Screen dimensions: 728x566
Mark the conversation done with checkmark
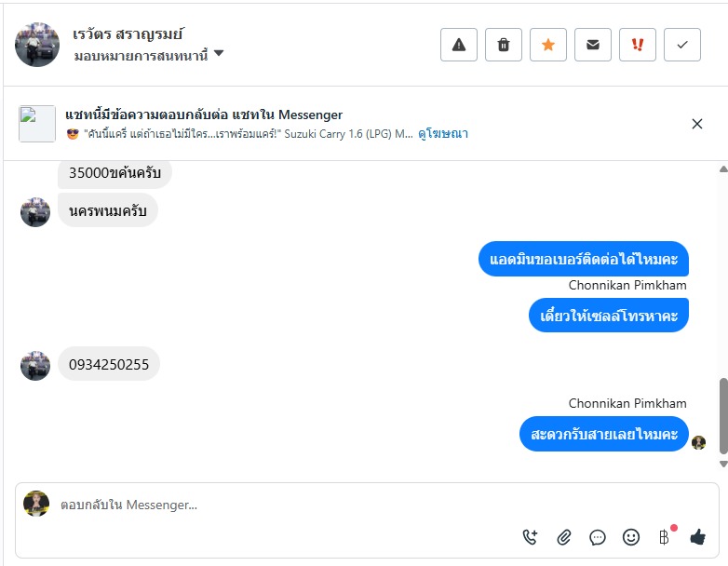682,45
